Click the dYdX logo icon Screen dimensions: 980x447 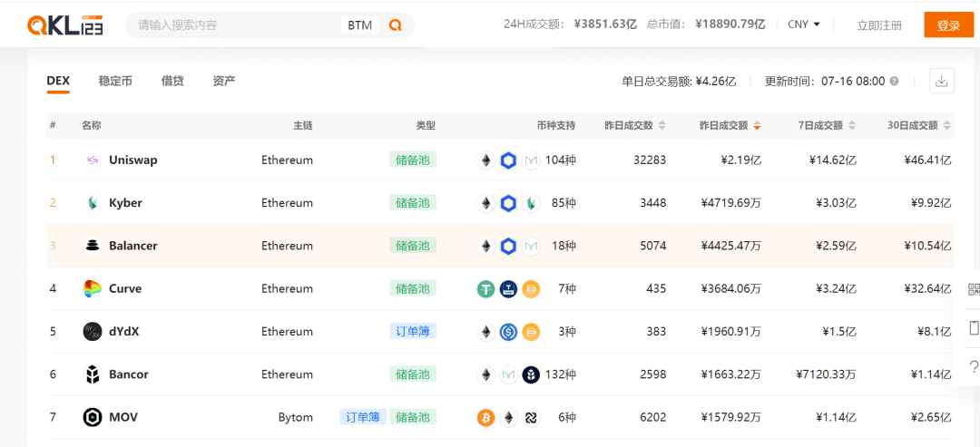click(x=93, y=332)
